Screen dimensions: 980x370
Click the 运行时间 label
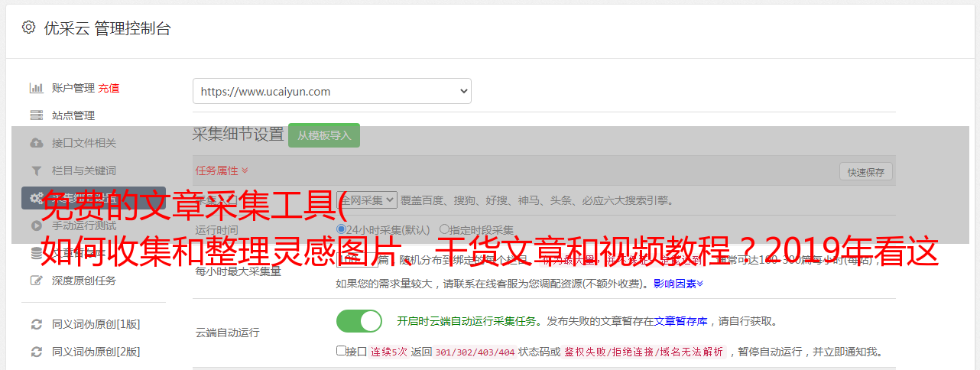216,229
